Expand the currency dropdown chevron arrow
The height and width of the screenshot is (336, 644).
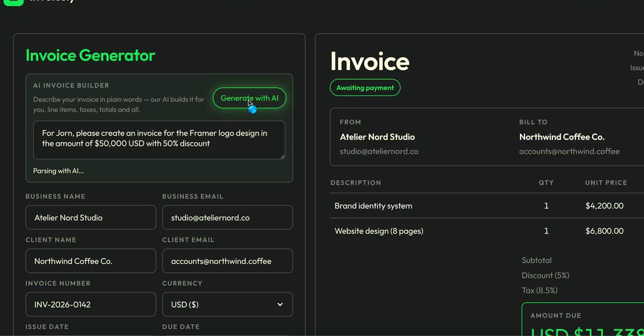280,304
